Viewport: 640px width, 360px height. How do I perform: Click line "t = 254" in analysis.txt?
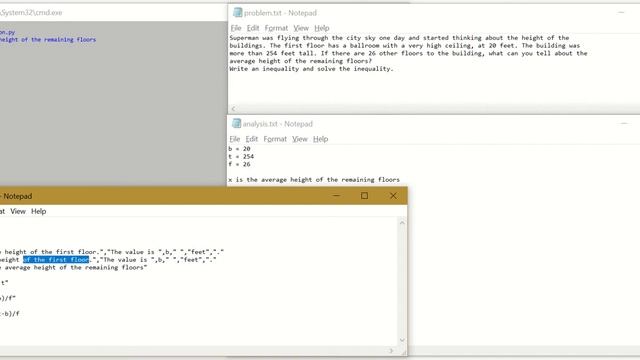(241, 157)
